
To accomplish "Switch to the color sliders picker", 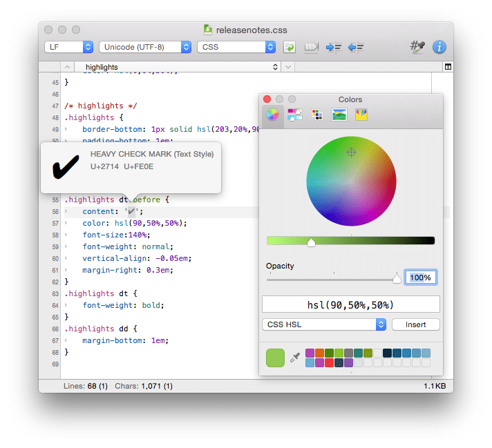I will coord(295,115).
